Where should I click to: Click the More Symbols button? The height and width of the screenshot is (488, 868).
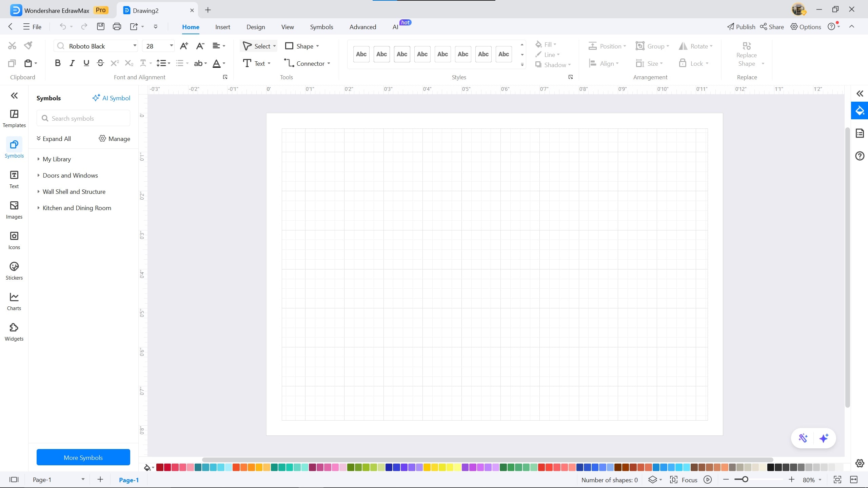[83, 457]
